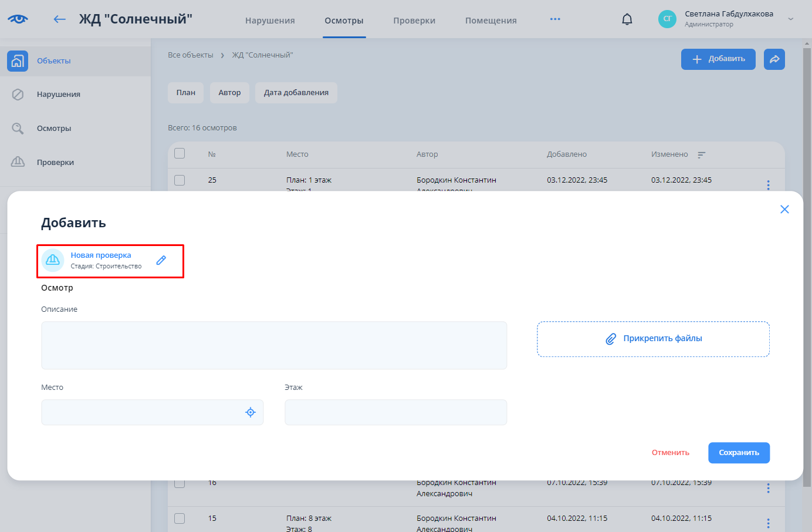812x532 pixels.
Task: Click the sort icon beside Изменено column
Action: [701, 155]
